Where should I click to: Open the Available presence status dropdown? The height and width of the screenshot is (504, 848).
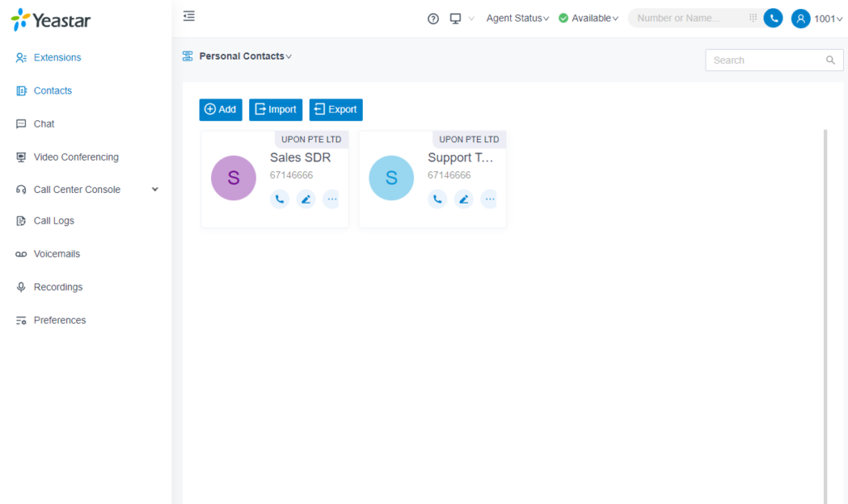(x=588, y=17)
